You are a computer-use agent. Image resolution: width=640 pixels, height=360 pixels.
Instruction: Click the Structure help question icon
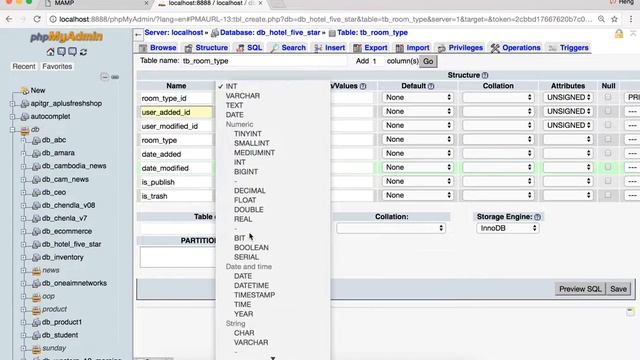[x=485, y=75]
